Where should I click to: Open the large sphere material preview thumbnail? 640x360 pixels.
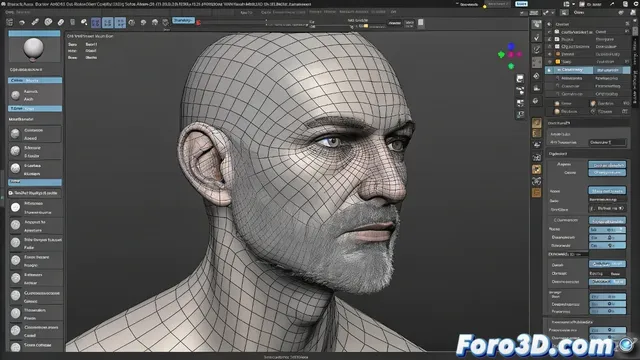pyautogui.click(x=34, y=49)
